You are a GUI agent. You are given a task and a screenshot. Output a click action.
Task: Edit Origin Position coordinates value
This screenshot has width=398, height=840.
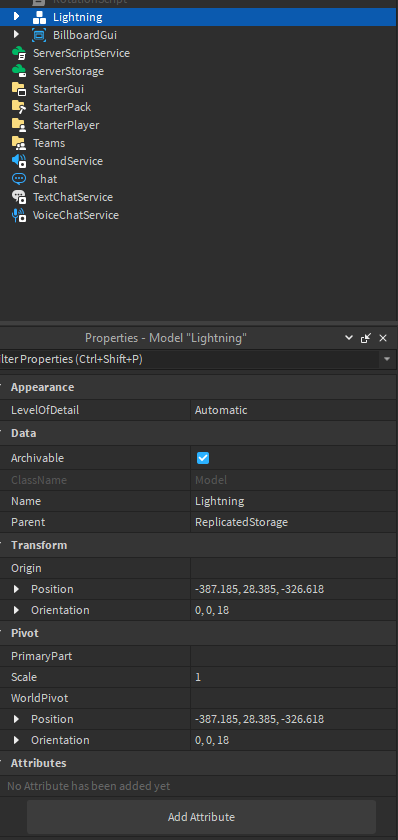coord(294,589)
